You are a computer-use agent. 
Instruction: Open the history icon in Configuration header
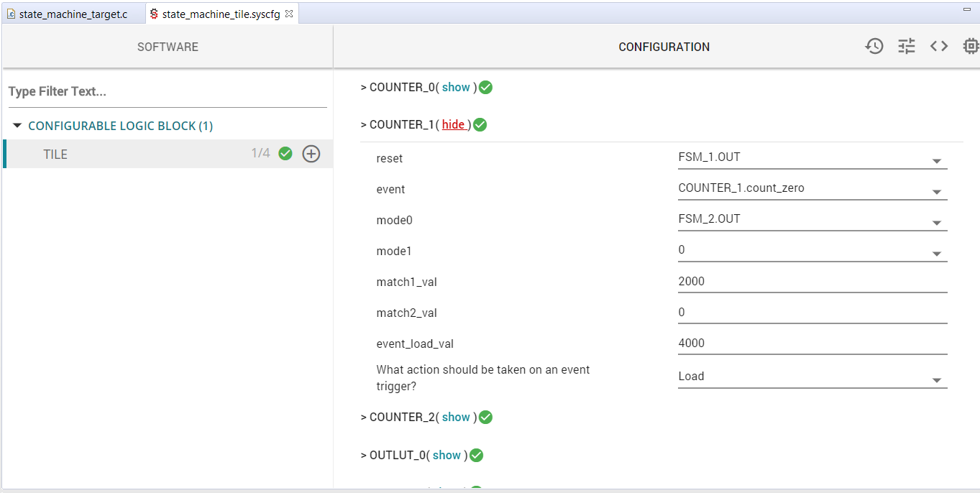[874, 47]
